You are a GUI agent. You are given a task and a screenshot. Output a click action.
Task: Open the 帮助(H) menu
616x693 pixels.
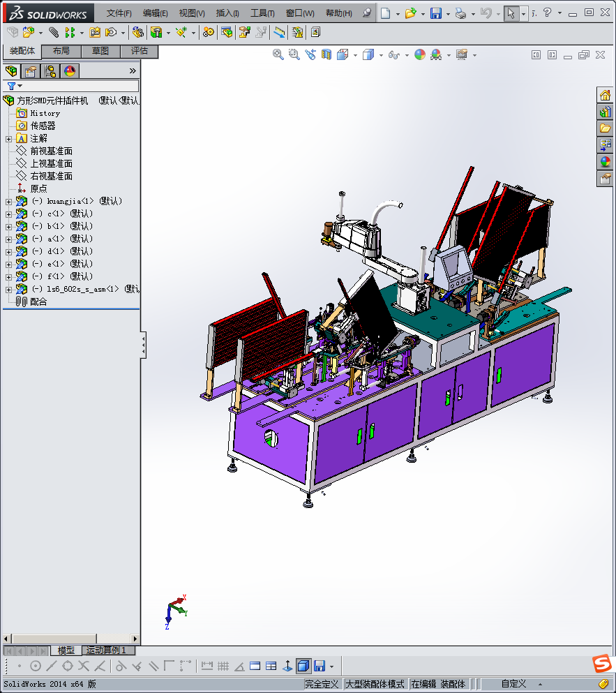[339, 13]
